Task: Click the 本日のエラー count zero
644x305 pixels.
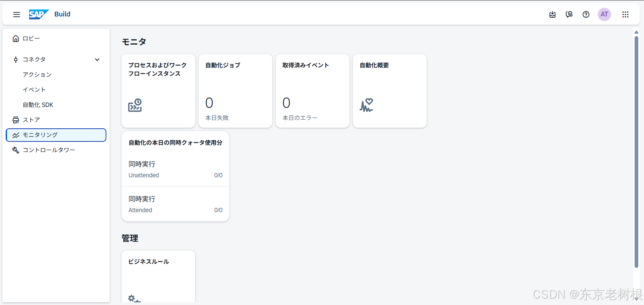Action: [x=286, y=103]
